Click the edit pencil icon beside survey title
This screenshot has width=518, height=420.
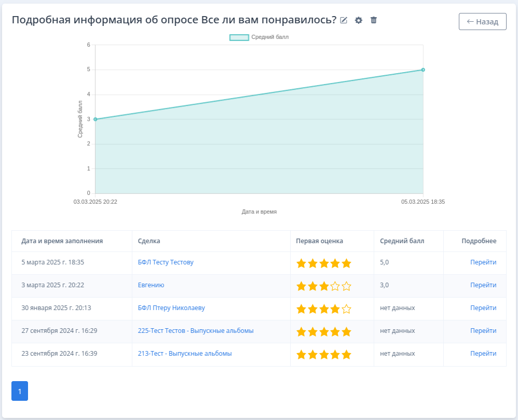(344, 20)
